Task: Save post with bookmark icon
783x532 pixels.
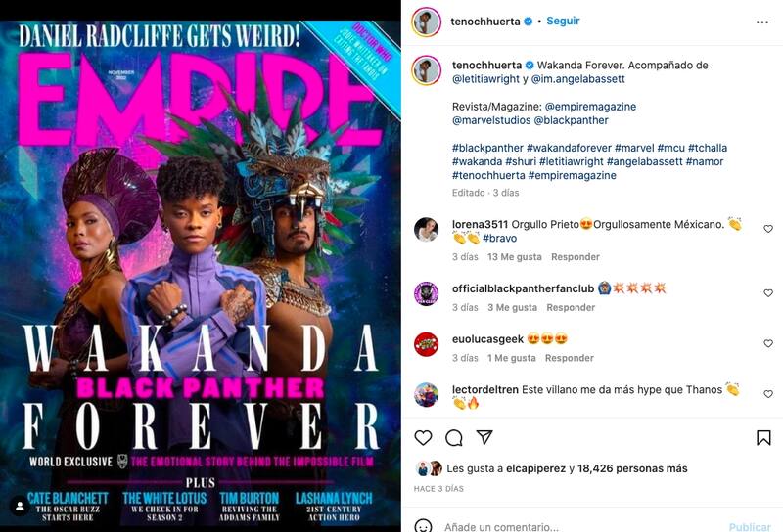Action: coord(763,438)
